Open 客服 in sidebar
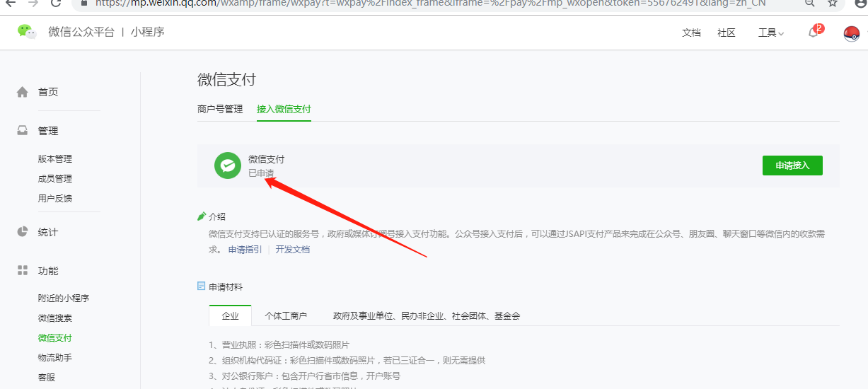The width and height of the screenshot is (868, 389). point(47,378)
